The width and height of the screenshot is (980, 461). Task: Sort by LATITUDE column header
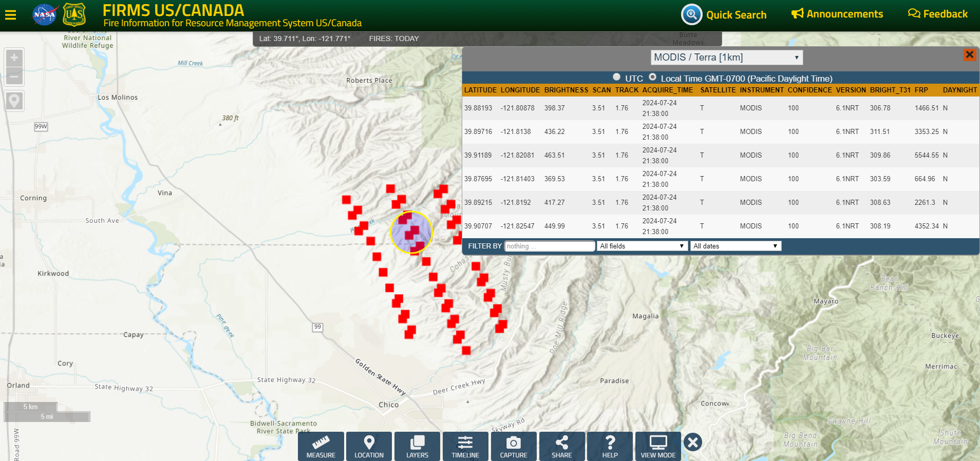(480, 90)
